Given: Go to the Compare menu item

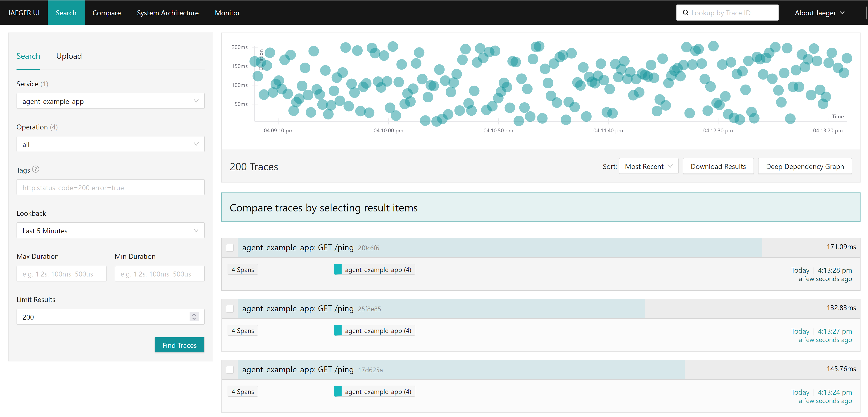Looking at the screenshot, I should tap(107, 13).
